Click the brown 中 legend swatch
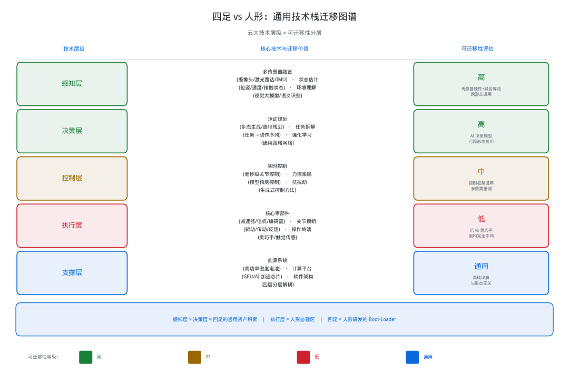 coord(194,357)
